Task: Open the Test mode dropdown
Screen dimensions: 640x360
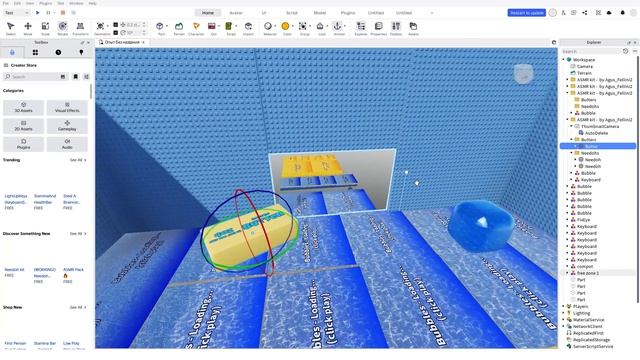Action: pyautogui.click(x=16, y=13)
